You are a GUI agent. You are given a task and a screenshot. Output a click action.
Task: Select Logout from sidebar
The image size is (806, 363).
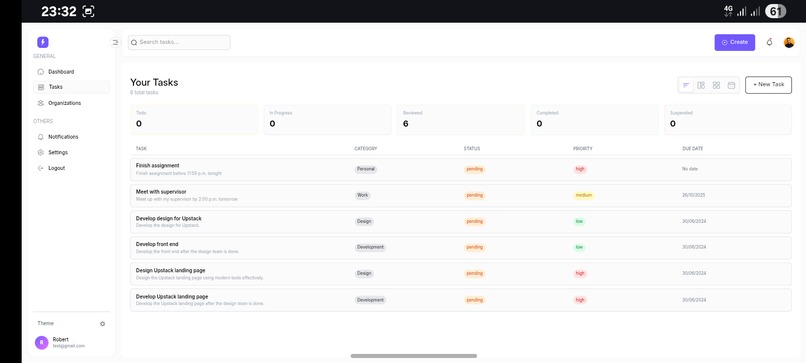(x=72, y=168)
